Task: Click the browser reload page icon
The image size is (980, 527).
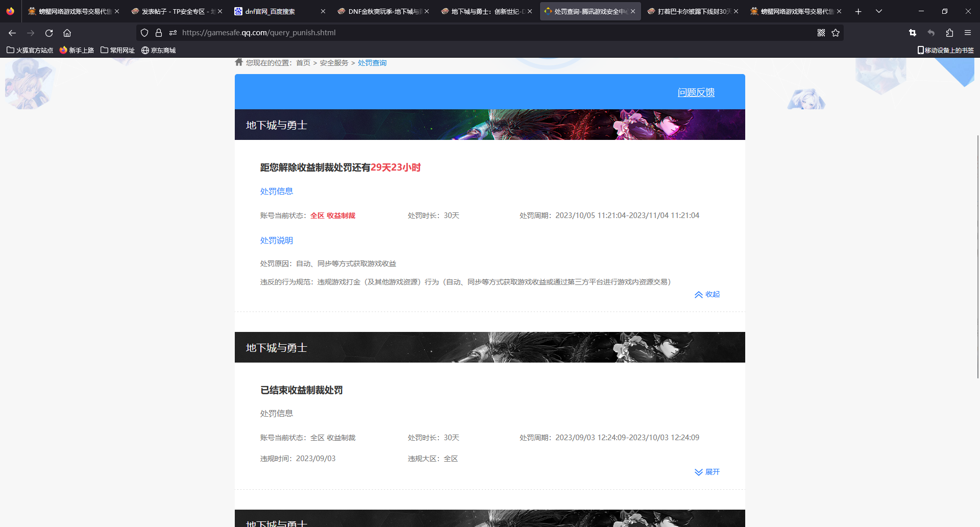Action: click(x=49, y=33)
